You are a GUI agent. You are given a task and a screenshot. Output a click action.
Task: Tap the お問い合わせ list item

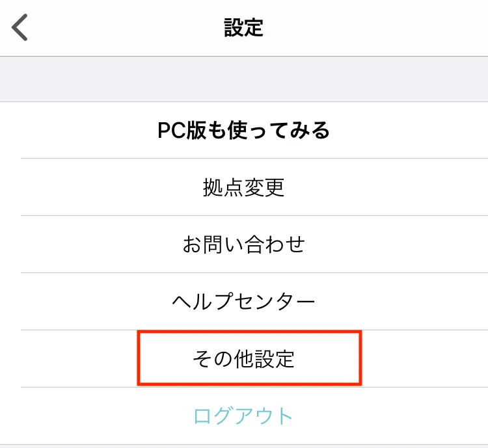click(244, 244)
